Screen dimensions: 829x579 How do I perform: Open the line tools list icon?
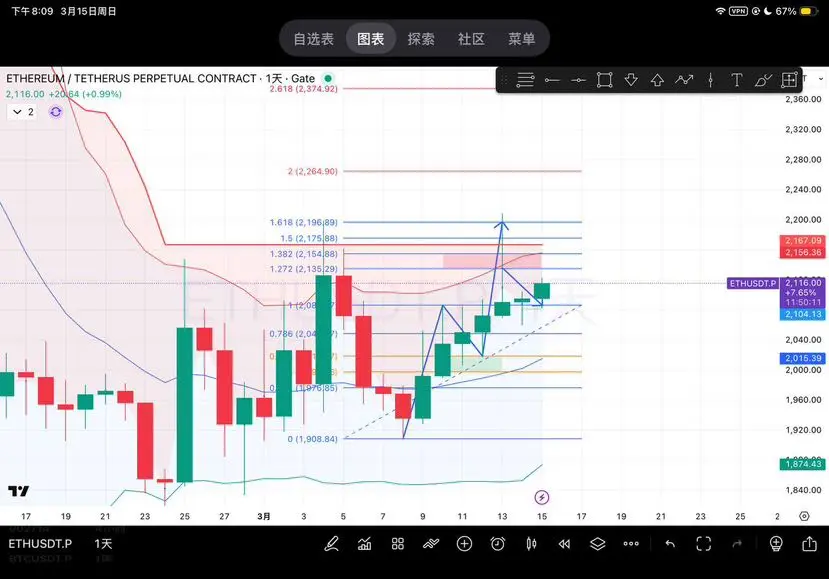525,80
